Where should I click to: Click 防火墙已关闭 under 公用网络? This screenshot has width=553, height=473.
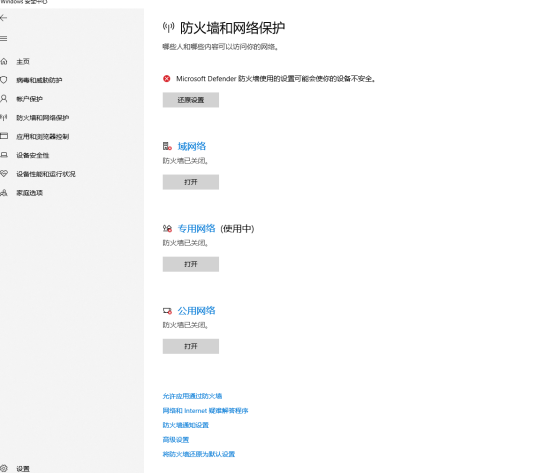click(x=186, y=325)
